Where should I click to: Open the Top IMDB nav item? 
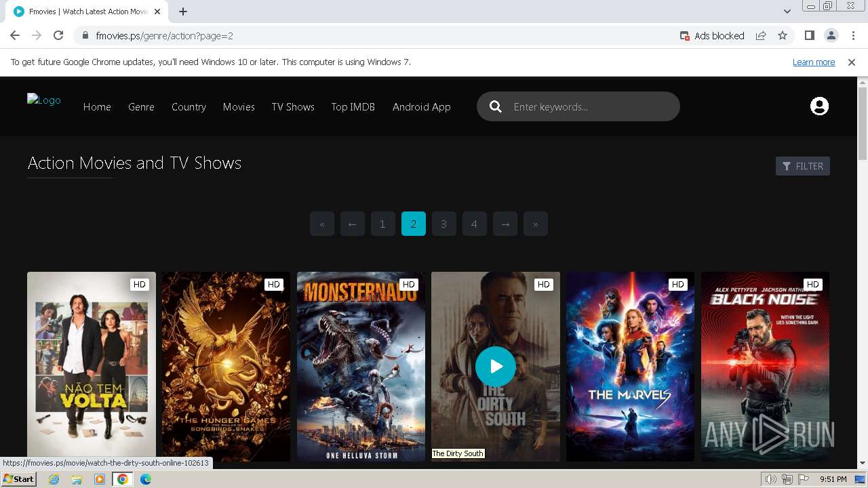(x=353, y=106)
